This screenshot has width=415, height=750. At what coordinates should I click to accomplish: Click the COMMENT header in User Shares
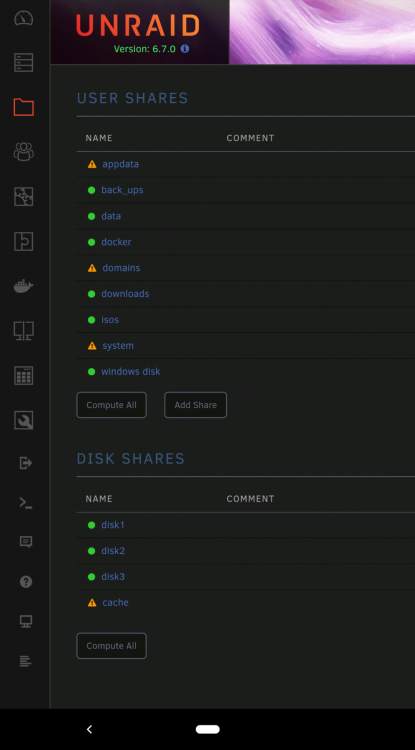pos(251,138)
